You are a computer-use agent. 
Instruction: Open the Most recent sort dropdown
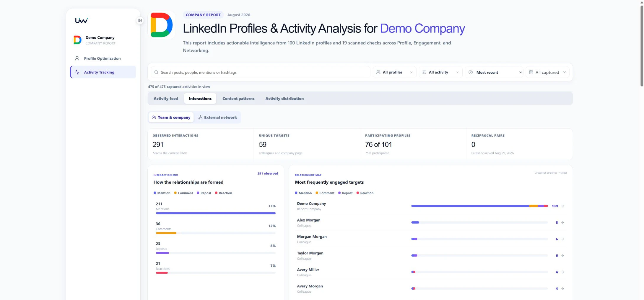pos(494,72)
